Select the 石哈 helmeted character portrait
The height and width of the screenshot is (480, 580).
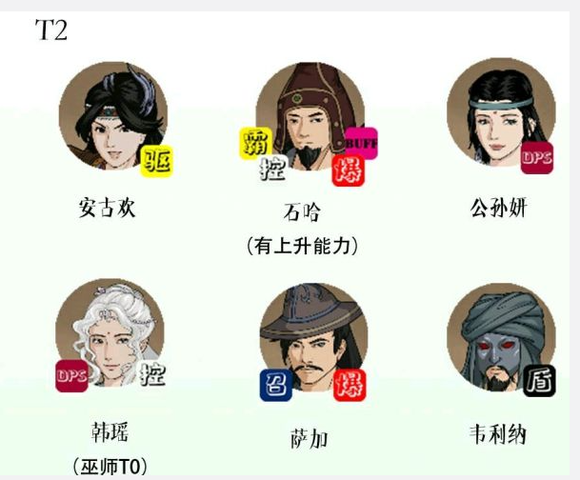[x=310, y=117]
